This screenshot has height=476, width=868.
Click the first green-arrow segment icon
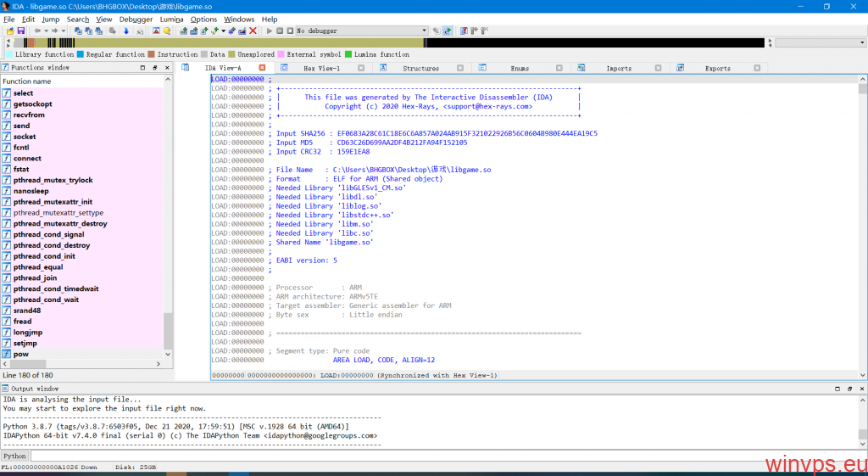[x=183, y=31]
